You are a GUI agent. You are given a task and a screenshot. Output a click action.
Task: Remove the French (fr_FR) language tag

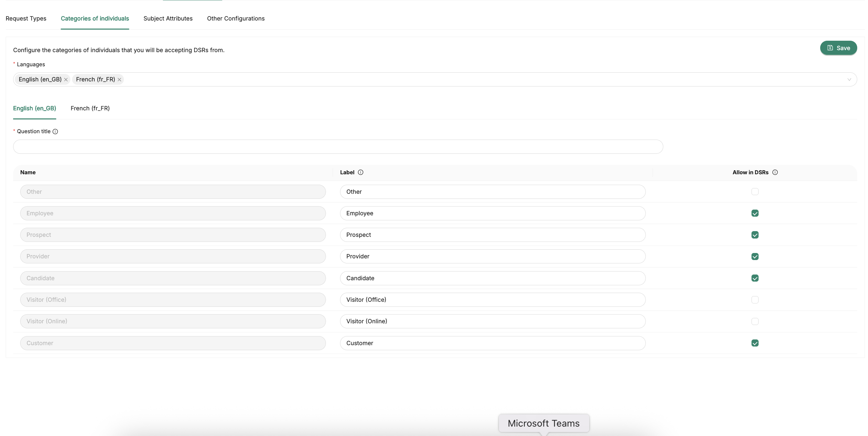[119, 80]
